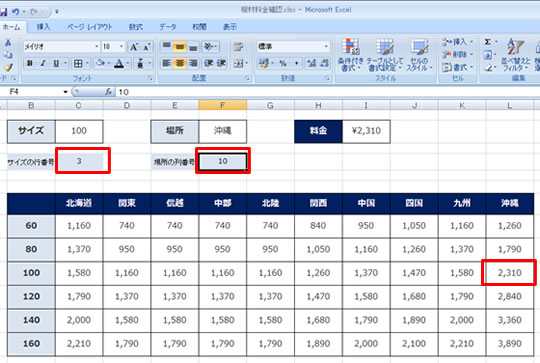
Task: Open Format as Table gallery
Action: click(385, 55)
